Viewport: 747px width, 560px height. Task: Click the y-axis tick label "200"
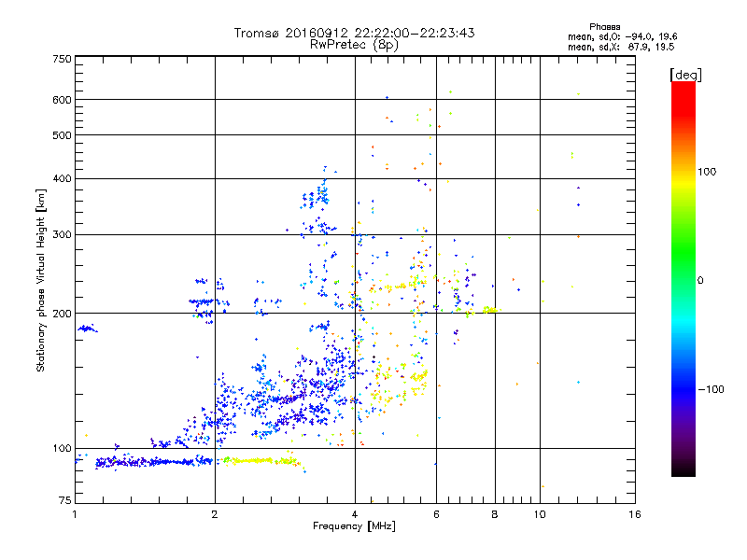pyautogui.click(x=62, y=314)
